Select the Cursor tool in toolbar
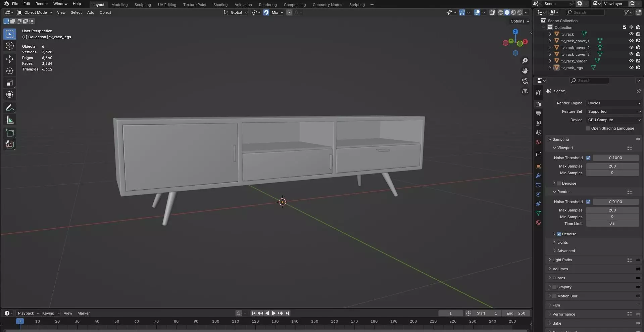 [10, 46]
